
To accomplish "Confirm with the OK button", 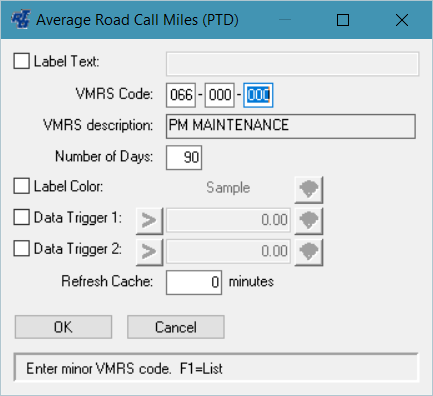I will click(63, 327).
